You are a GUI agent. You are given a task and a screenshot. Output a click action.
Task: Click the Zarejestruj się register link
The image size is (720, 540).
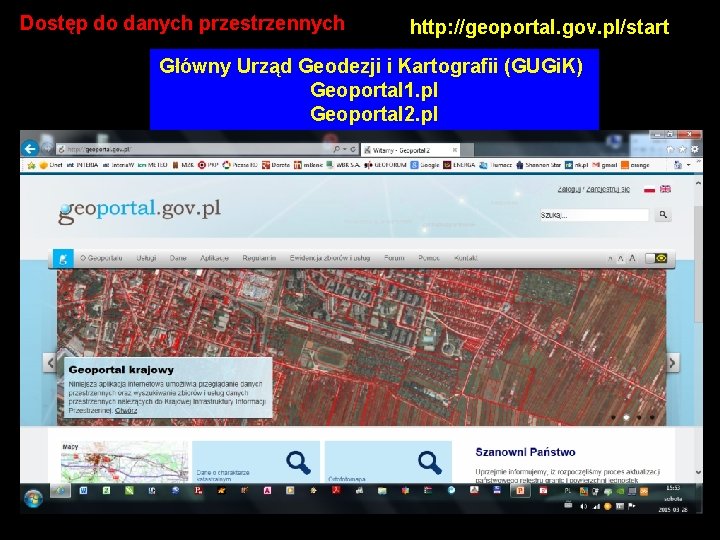tap(608, 189)
